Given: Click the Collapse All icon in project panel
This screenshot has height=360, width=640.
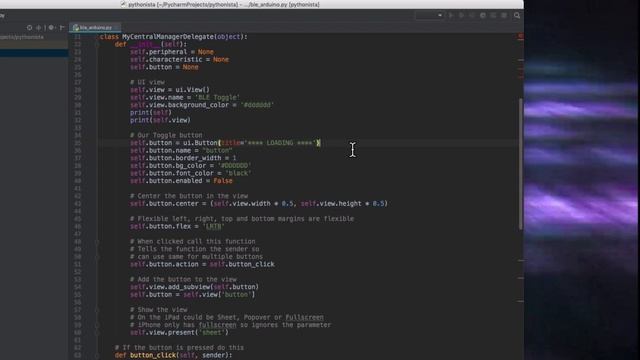Looking at the screenshot, I should (x=39, y=28).
